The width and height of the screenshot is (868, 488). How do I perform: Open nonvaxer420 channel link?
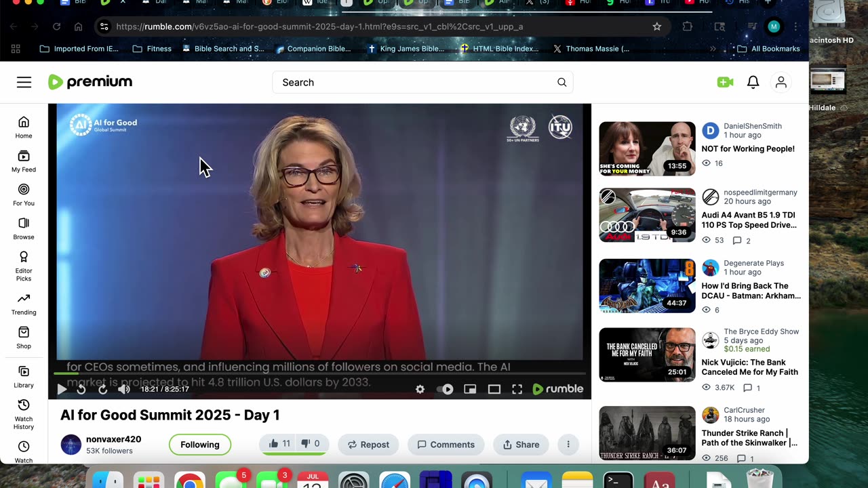tap(113, 439)
